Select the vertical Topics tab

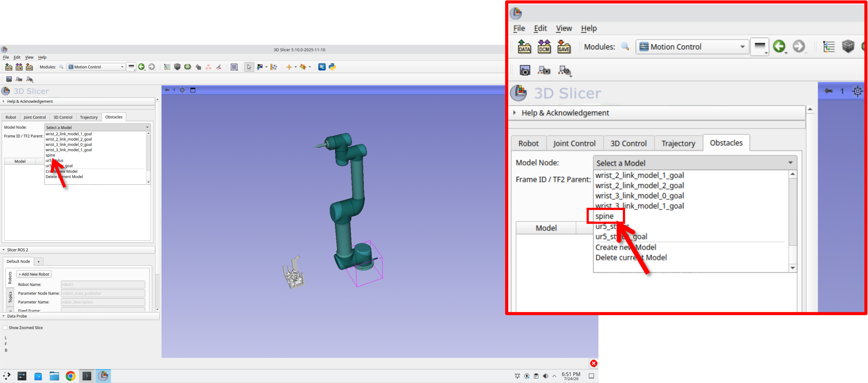[10, 297]
